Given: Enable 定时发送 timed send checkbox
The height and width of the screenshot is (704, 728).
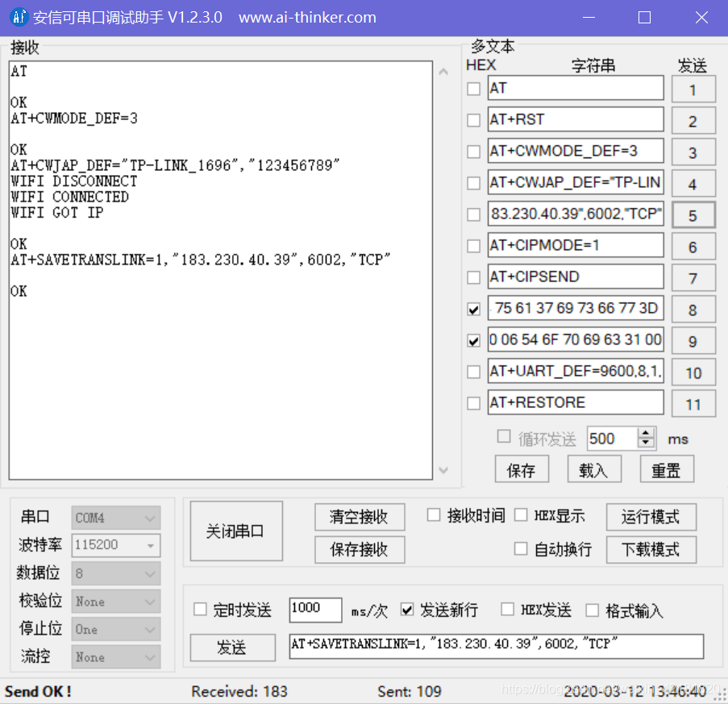Looking at the screenshot, I should point(200,610).
